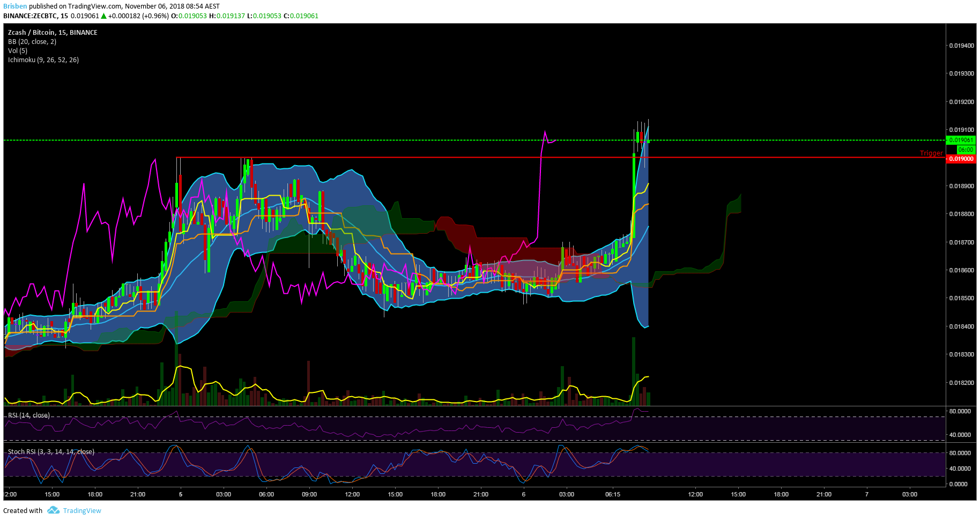
Task: Click the TradingView link beside Created with
Action: click(x=82, y=510)
